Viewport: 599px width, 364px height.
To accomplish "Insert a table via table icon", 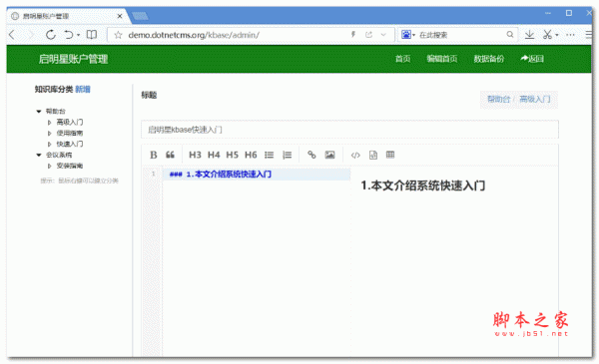I will [390, 155].
